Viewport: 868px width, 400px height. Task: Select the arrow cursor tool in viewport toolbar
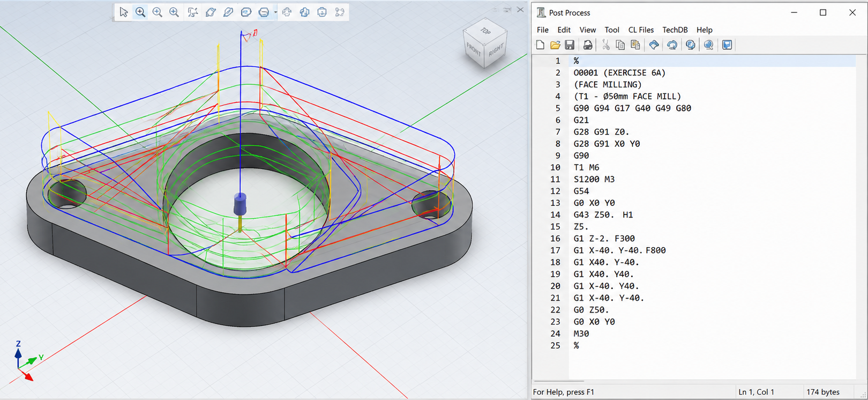(x=124, y=12)
